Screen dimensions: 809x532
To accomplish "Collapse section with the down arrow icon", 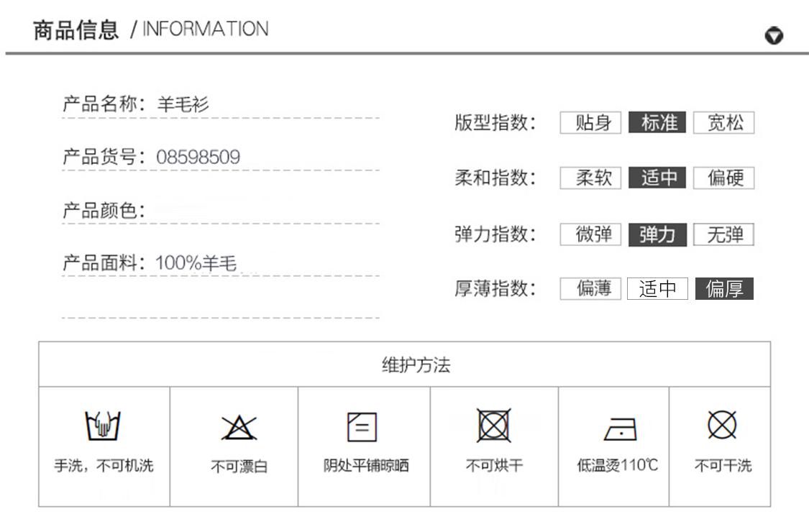I will (x=774, y=36).
